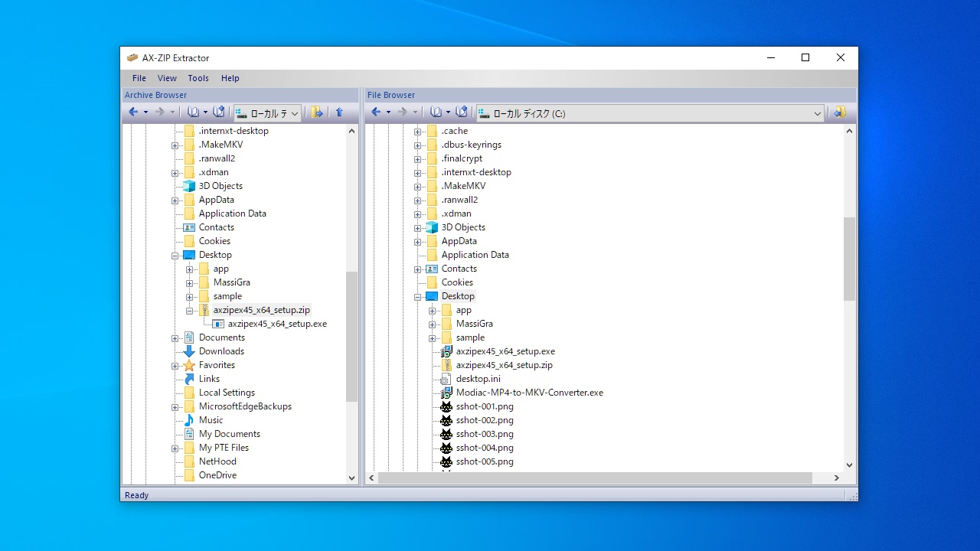This screenshot has width=980, height=551.
Task: Select MicrosoftEdgeBackups in Archive Browser
Action: pyautogui.click(x=245, y=406)
